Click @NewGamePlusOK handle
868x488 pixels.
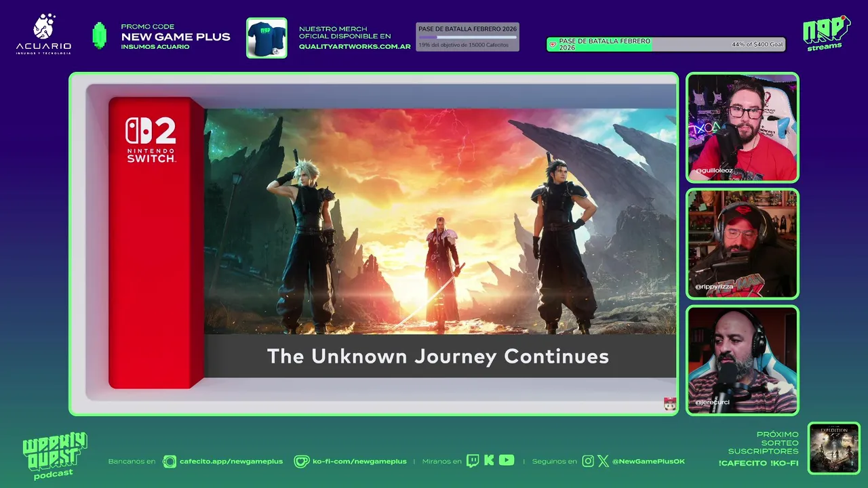pyautogui.click(x=648, y=462)
